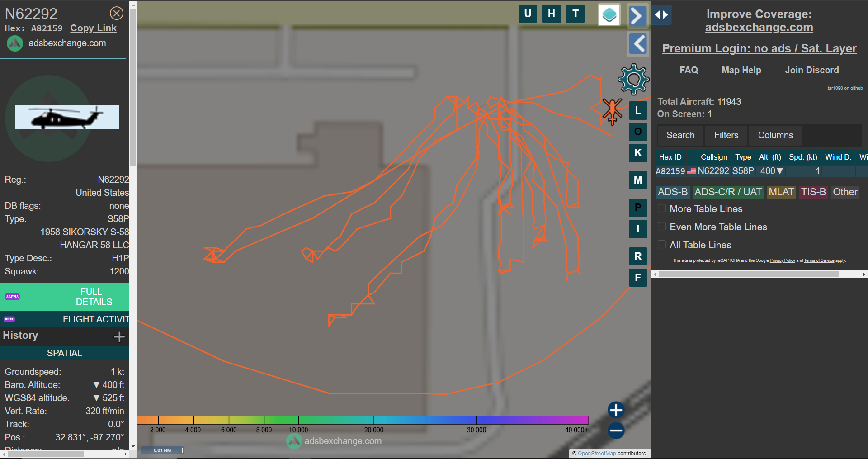868x459 pixels.
Task: Enable the More Table Lines checkbox
Action: pyautogui.click(x=662, y=208)
